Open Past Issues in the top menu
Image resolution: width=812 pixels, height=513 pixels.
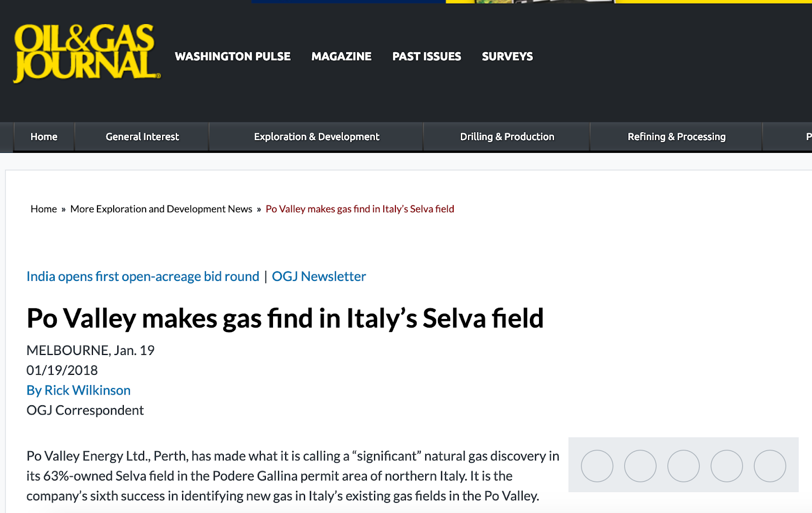tap(427, 56)
